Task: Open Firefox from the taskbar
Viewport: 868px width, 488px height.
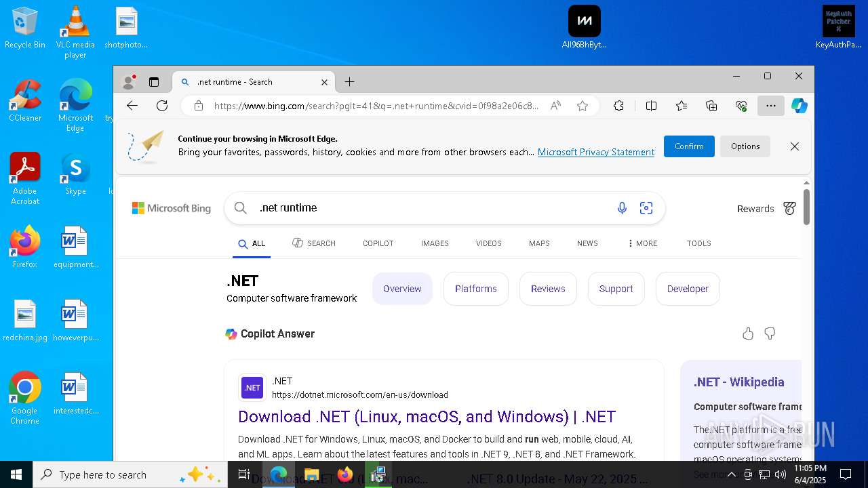Action: (345, 474)
